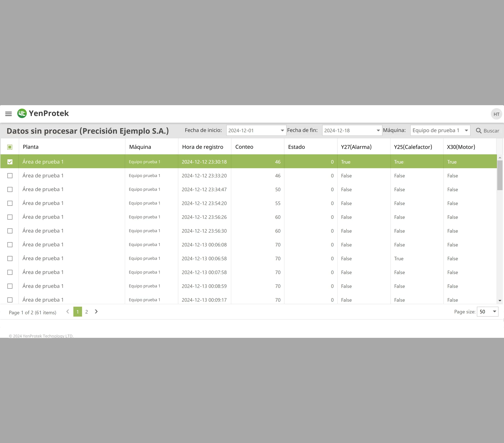Sort by Y25(Calefactor) column header
The image size is (504, 443).
[x=417, y=147]
